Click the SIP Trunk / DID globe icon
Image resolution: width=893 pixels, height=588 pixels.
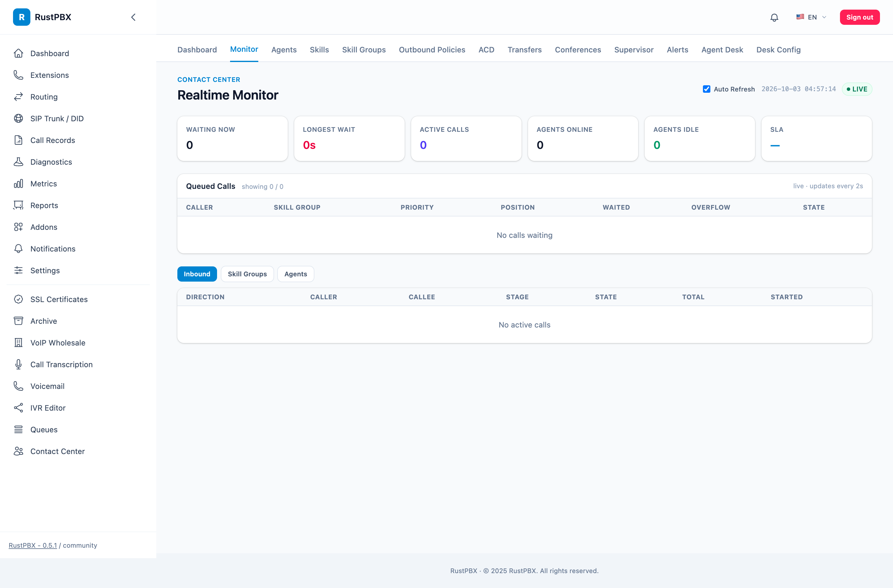18,118
